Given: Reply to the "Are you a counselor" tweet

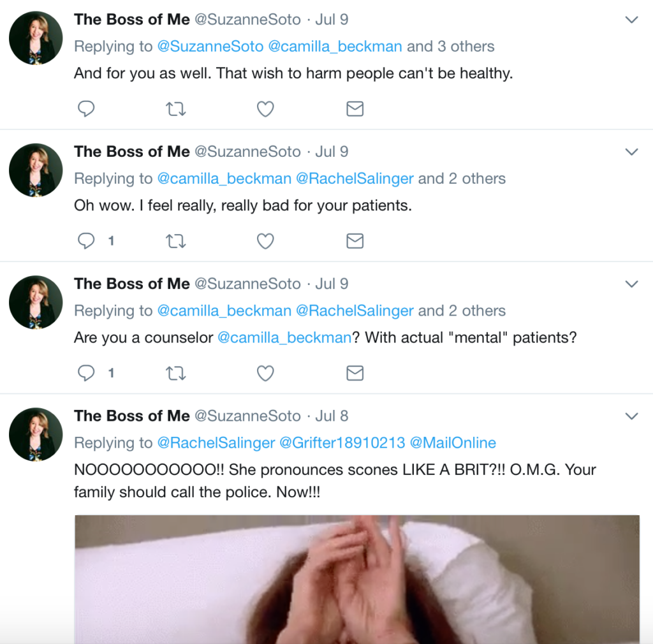Looking at the screenshot, I should [x=86, y=373].
